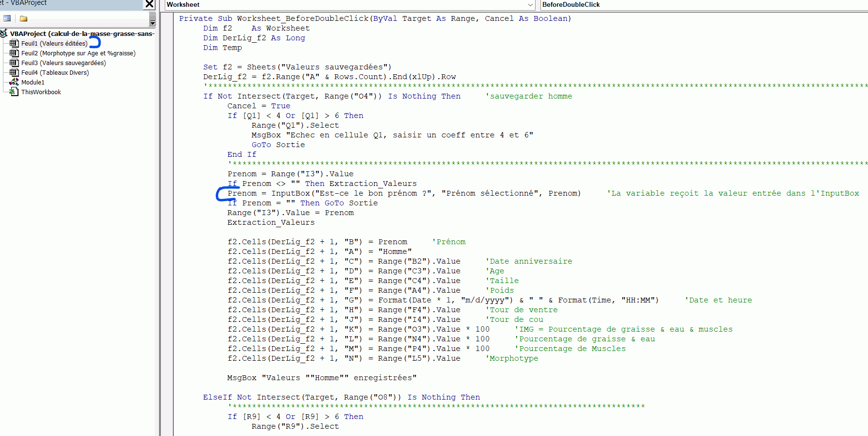Select the VBAProject root node icon
The image size is (868, 436).
point(4,34)
